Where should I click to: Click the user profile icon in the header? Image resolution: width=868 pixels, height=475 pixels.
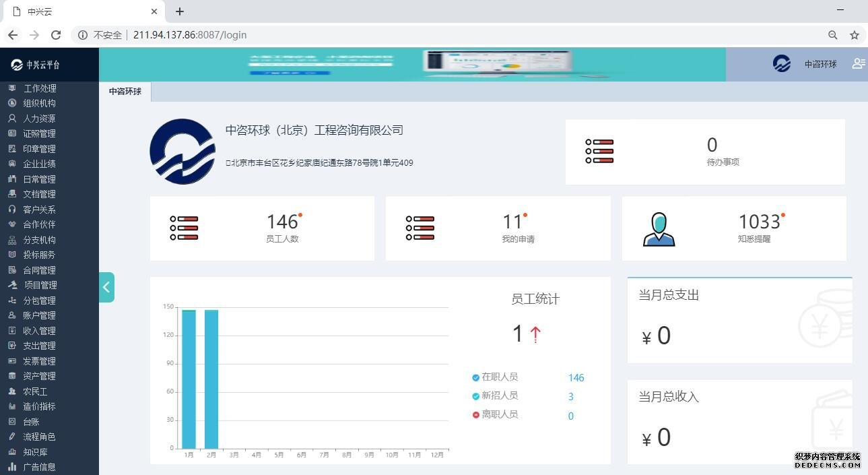(x=858, y=63)
